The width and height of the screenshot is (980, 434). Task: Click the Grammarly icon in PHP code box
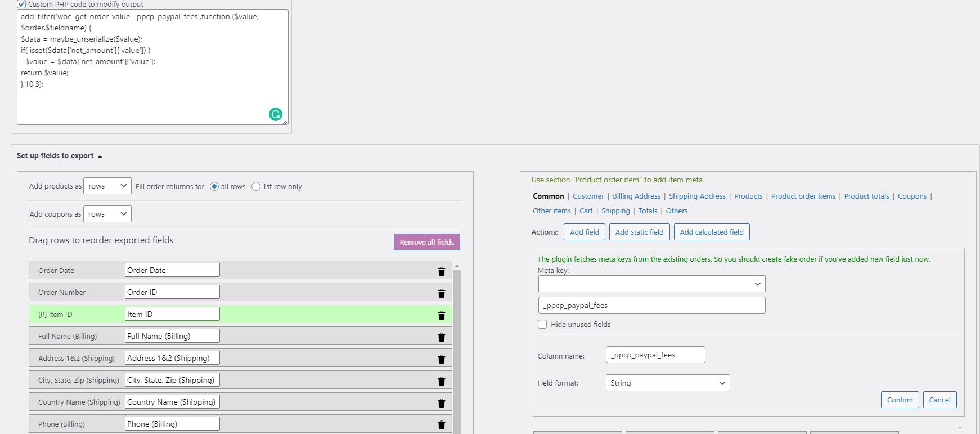coord(276,114)
